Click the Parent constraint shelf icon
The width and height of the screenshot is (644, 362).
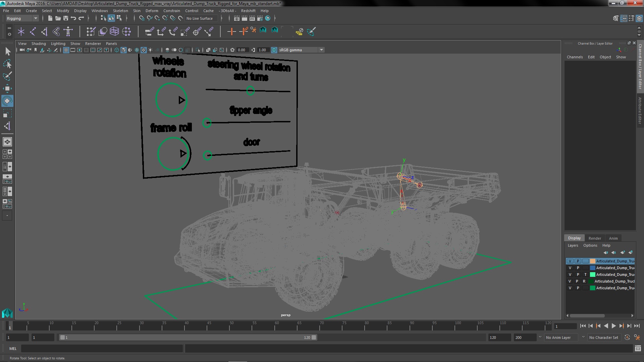pos(149,32)
